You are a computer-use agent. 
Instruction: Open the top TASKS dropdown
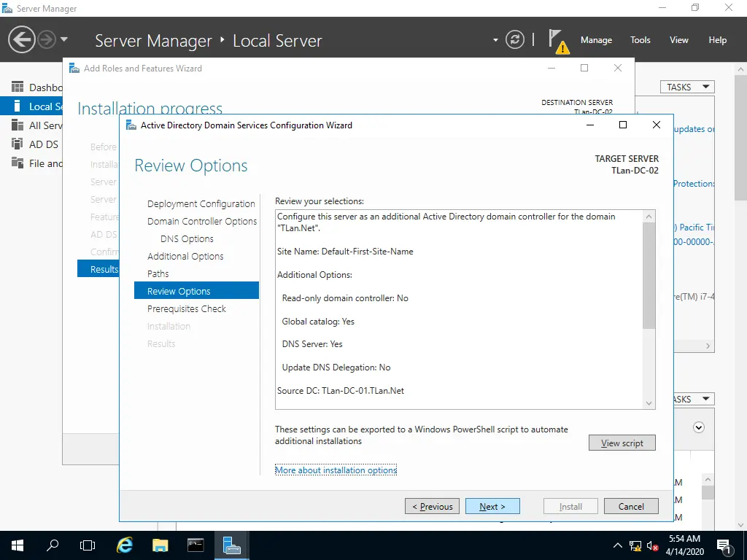(687, 87)
